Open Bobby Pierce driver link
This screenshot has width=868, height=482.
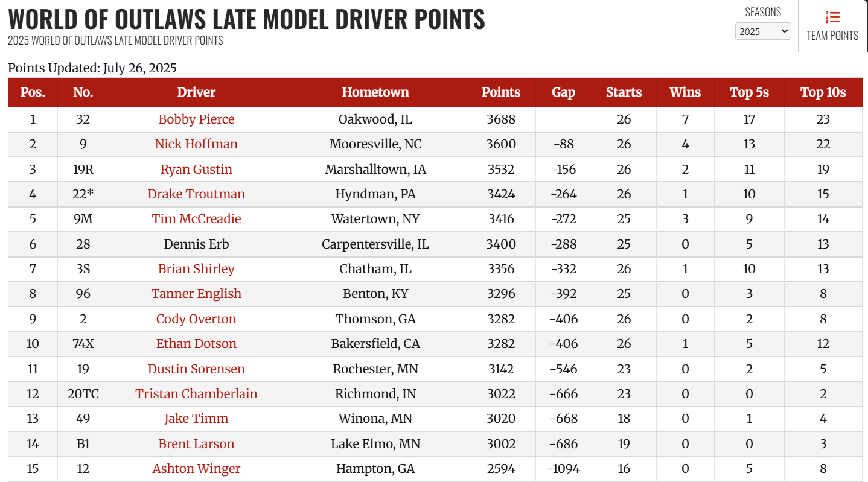[196, 119]
